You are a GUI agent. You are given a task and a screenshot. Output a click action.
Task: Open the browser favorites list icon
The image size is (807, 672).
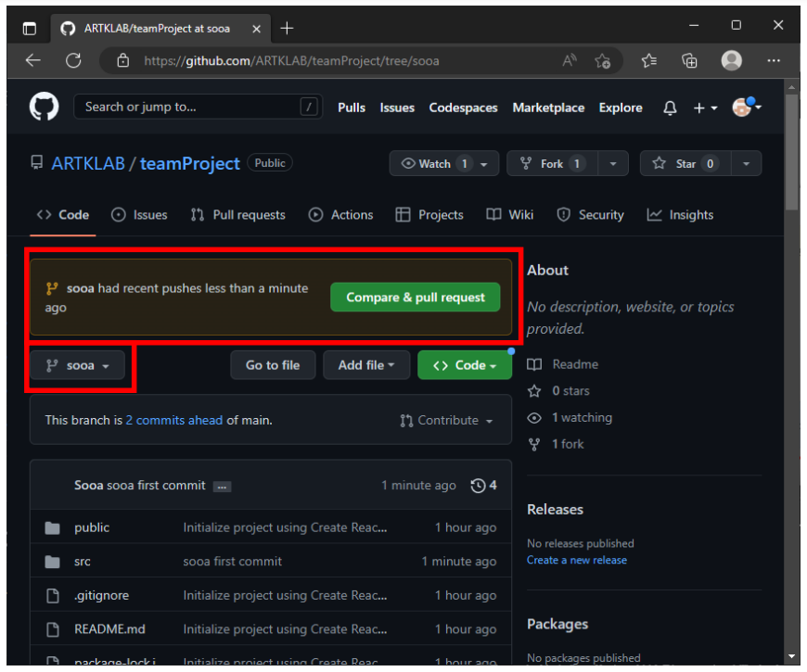(x=649, y=60)
